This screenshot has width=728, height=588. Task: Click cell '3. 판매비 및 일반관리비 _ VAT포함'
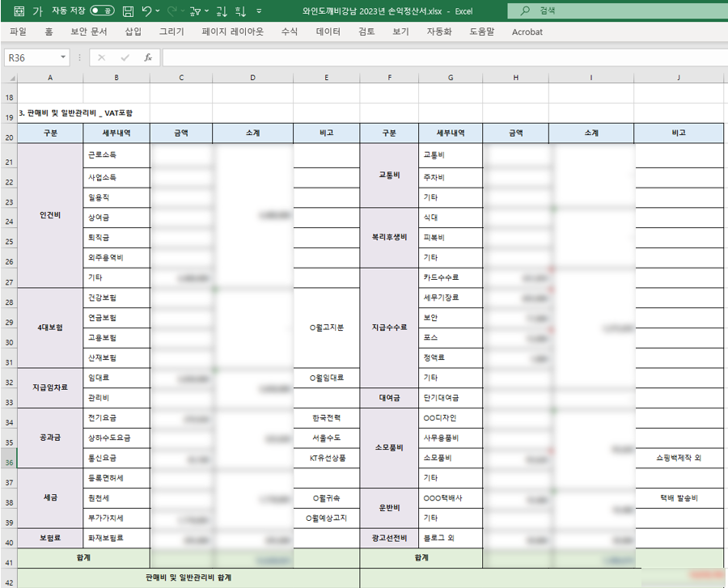pyautogui.click(x=76, y=112)
